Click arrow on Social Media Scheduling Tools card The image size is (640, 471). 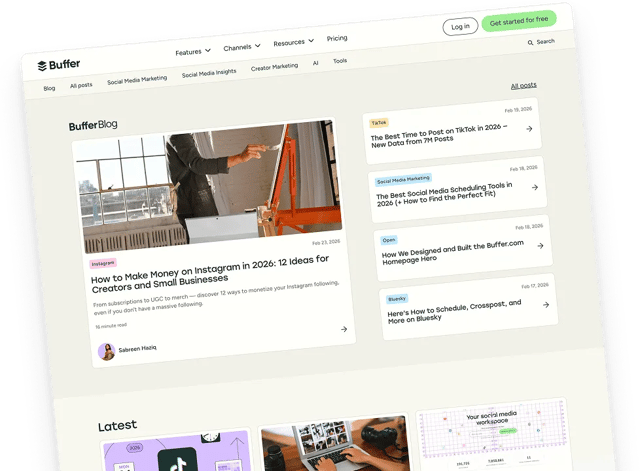tap(535, 187)
